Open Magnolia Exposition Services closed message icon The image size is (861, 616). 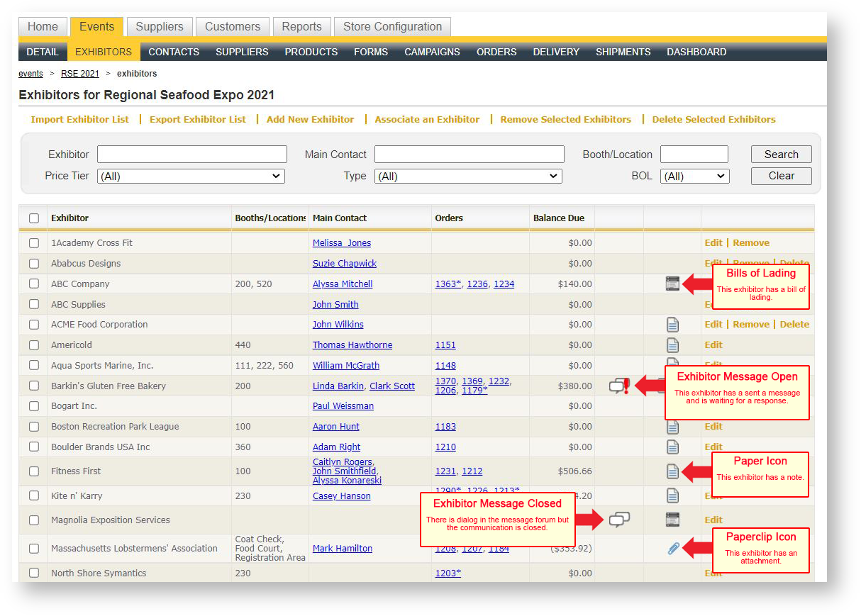[619, 520]
